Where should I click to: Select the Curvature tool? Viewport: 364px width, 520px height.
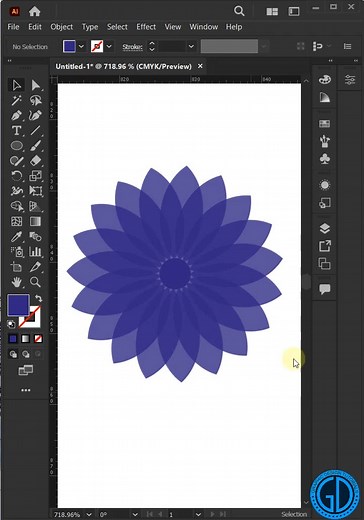point(35,115)
